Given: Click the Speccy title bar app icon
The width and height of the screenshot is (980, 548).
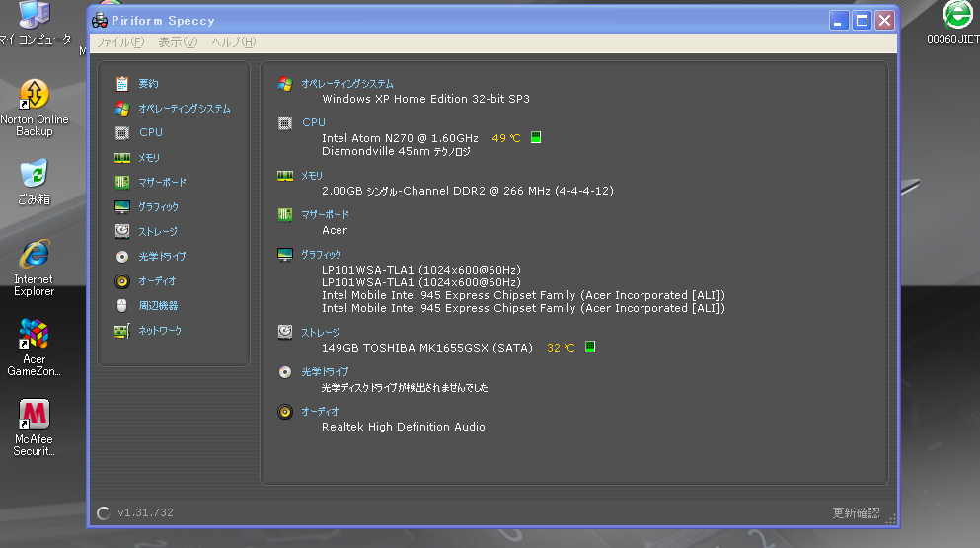Looking at the screenshot, I should click(100, 20).
